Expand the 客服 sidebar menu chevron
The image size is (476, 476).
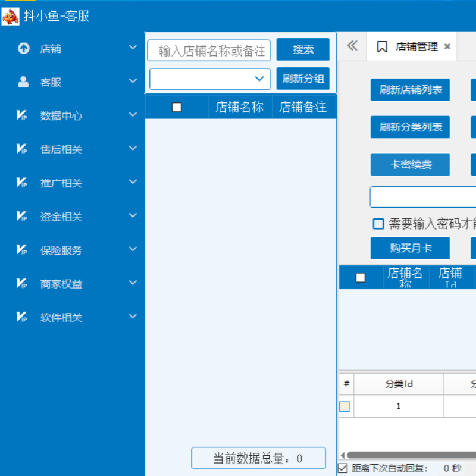[133, 81]
